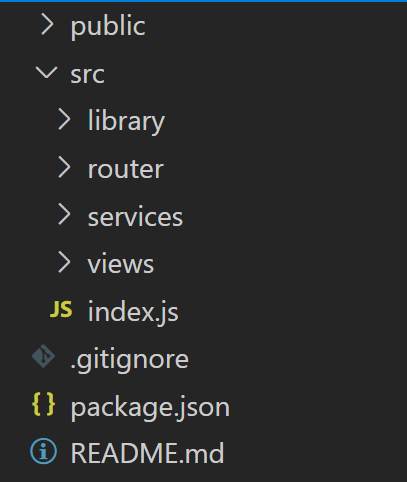Expand the views folder arrow

point(64,262)
